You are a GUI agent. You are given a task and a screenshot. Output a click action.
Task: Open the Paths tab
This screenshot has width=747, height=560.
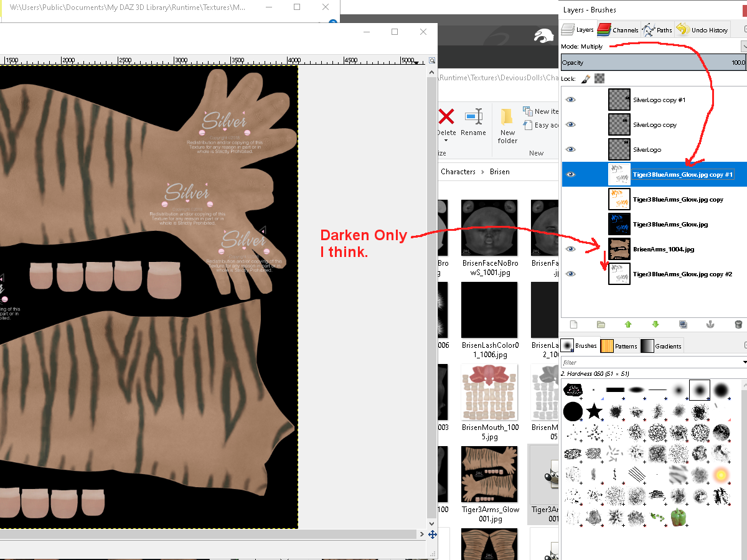click(657, 29)
